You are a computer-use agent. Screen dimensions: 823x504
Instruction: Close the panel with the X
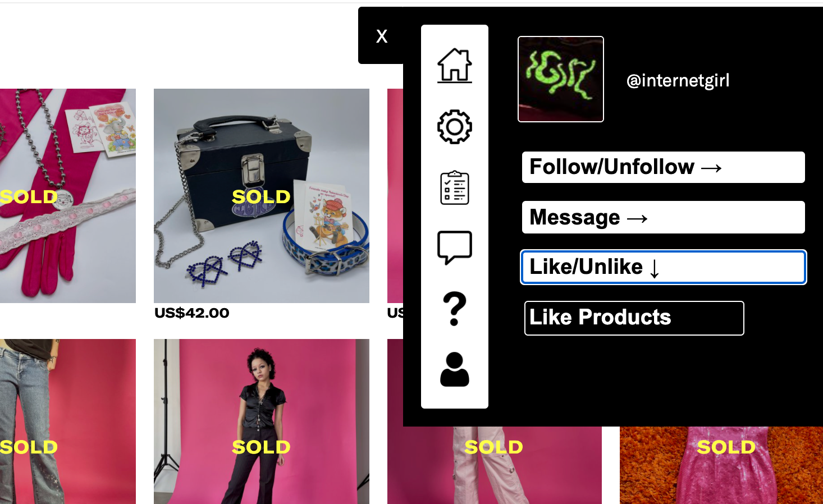pyautogui.click(x=382, y=36)
